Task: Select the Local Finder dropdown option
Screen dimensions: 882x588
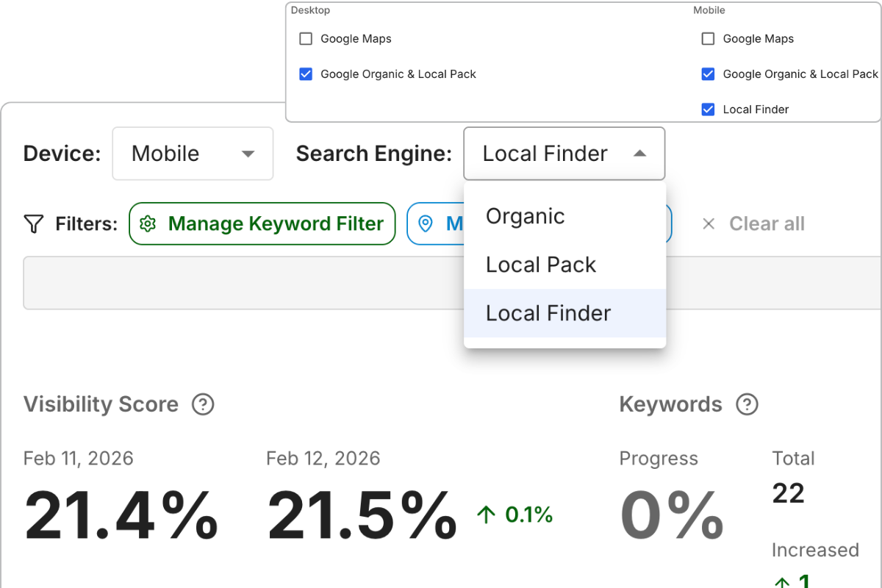Action: coord(548,314)
